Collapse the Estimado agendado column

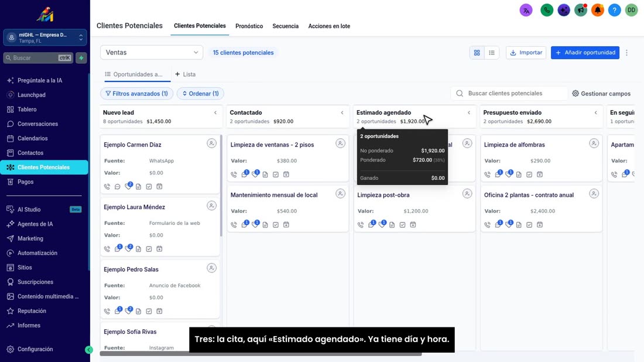[x=469, y=112]
